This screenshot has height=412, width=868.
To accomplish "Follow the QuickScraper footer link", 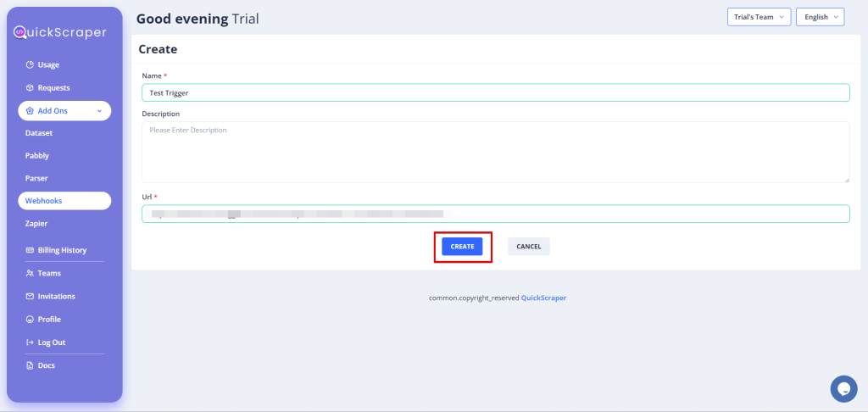I will click(x=543, y=298).
